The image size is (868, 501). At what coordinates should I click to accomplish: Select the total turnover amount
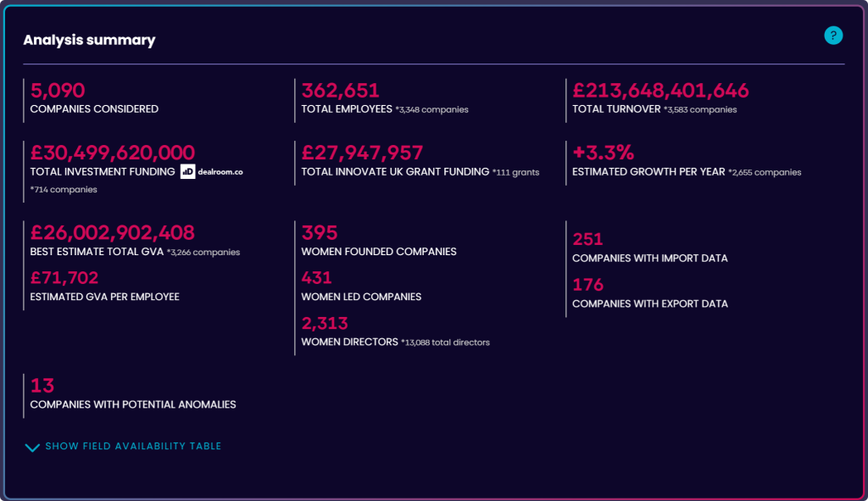coord(660,90)
